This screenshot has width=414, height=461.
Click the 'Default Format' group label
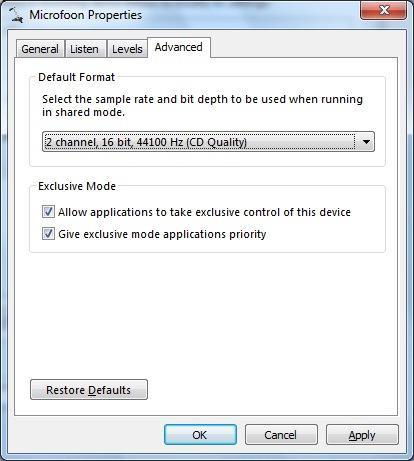[76, 77]
